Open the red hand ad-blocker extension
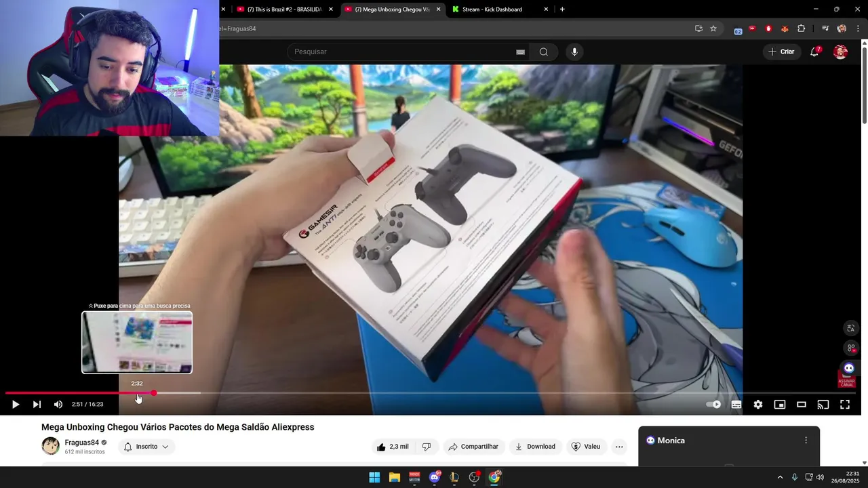 768,28
